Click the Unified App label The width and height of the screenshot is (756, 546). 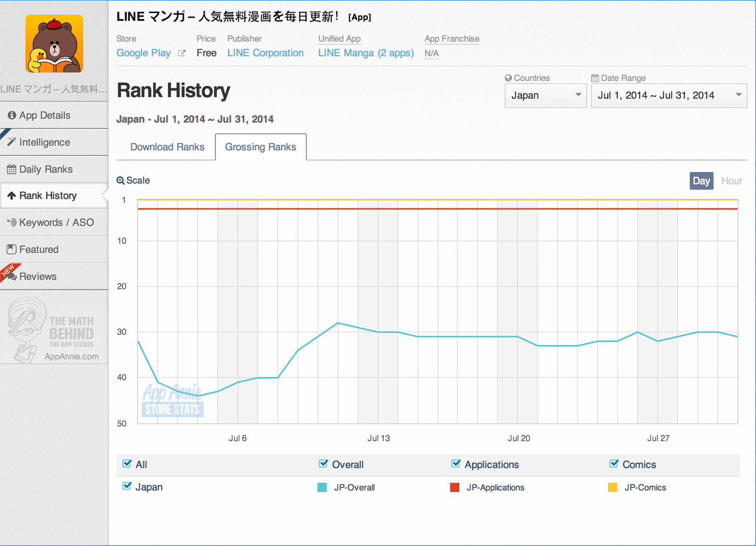[339, 39]
